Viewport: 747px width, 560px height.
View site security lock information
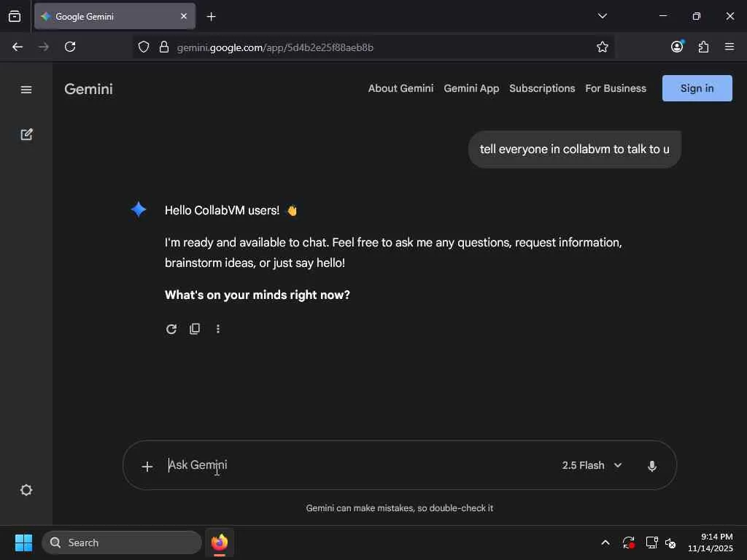[x=164, y=47]
